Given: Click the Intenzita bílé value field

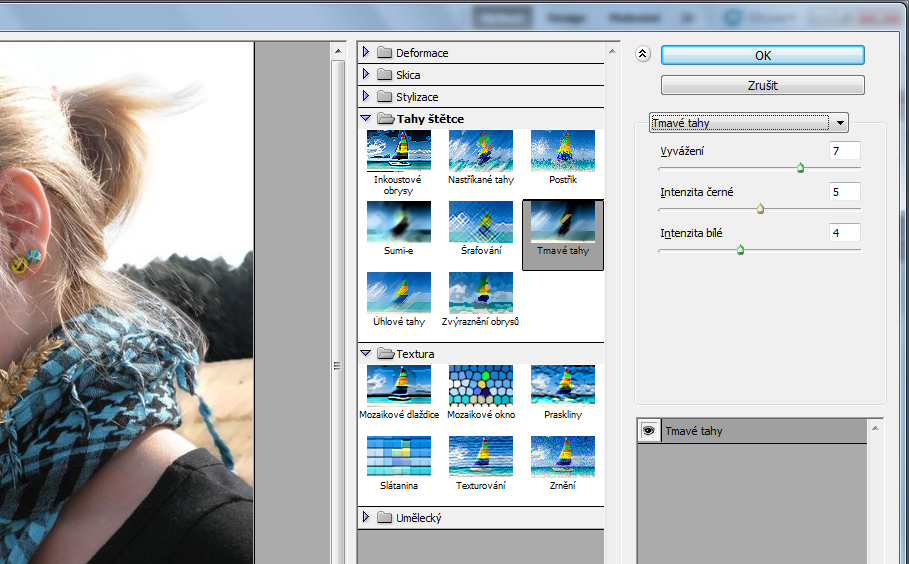Looking at the screenshot, I should coord(845,233).
